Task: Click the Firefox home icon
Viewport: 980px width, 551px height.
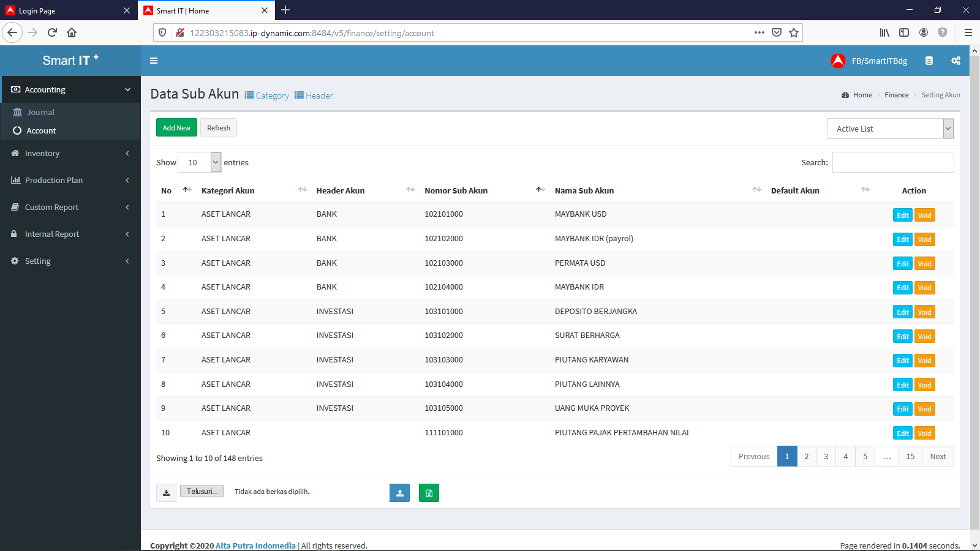Action: coord(72,32)
